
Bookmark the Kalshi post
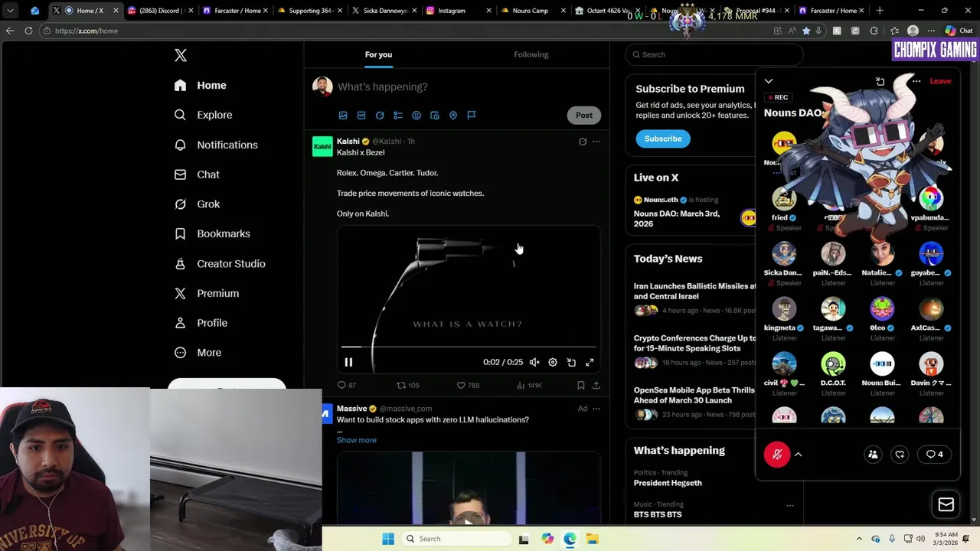581,386
